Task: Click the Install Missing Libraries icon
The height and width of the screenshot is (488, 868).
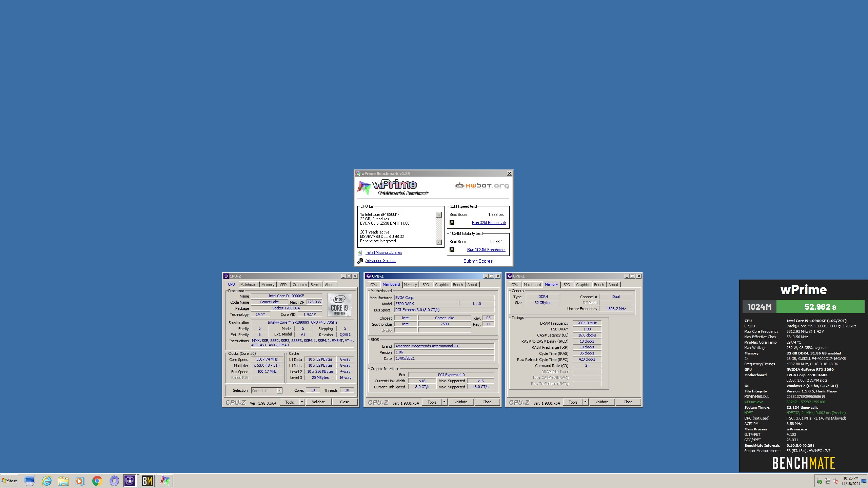Action: tap(360, 253)
